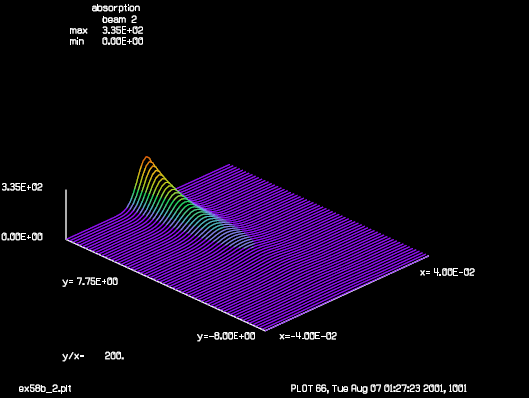The height and width of the screenshot is (398, 529).
Task: Click the x= 4.00E-02 axis label
Action: pyautogui.click(x=447, y=272)
